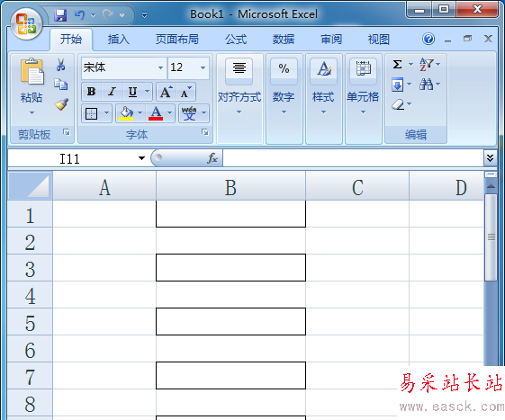Minimize the ribbon workbook window
This screenshot has height=420, width=505.
pyautogui.click(x=447, y=40)
